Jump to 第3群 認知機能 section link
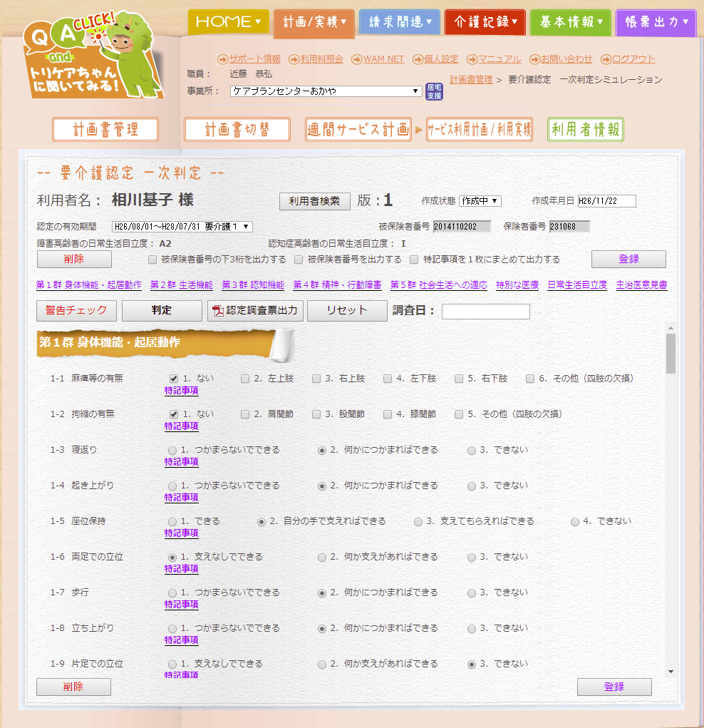The height and width of the screenshot is (728, 704). (253, 285)
